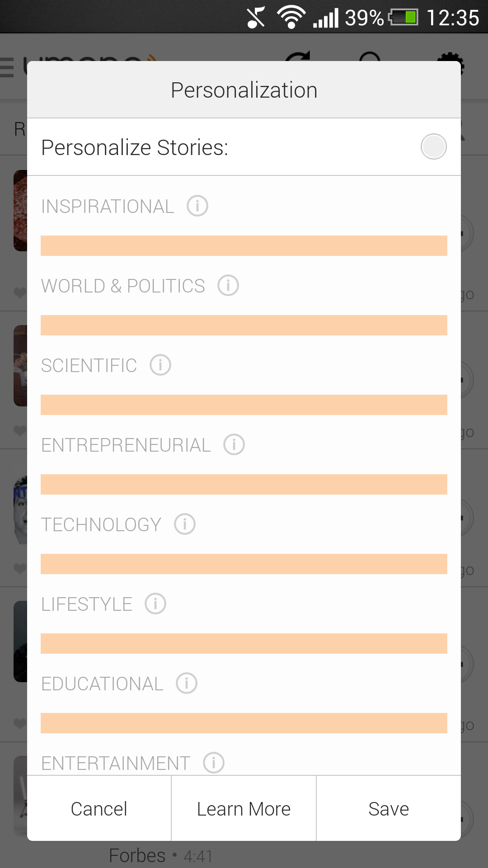488x868 pixels.
Task: Set the WORLD & POLITICS slider bar
Action: pos(244,325)
